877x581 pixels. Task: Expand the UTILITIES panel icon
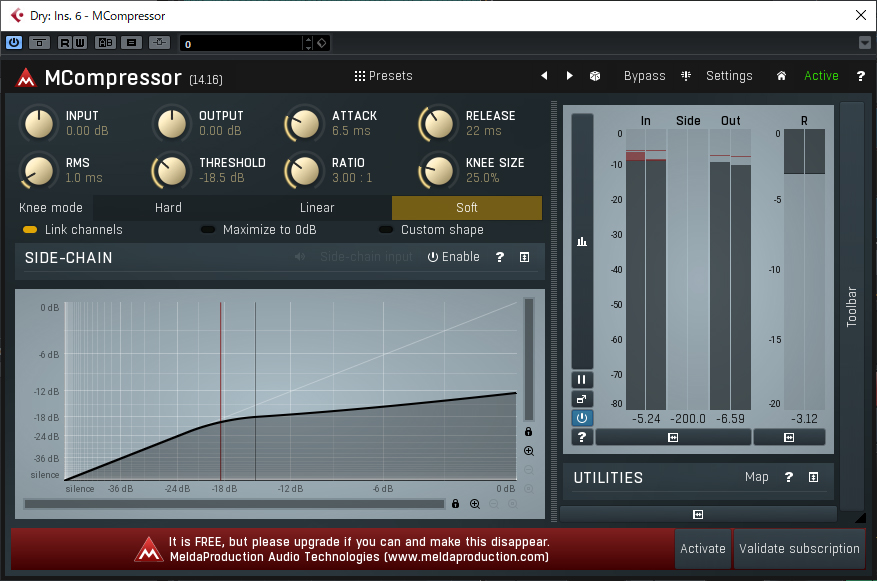813,477
